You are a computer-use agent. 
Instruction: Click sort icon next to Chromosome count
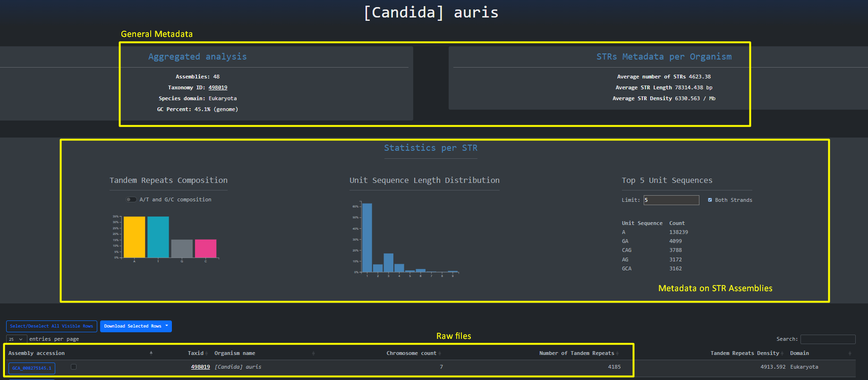(440, 354)
